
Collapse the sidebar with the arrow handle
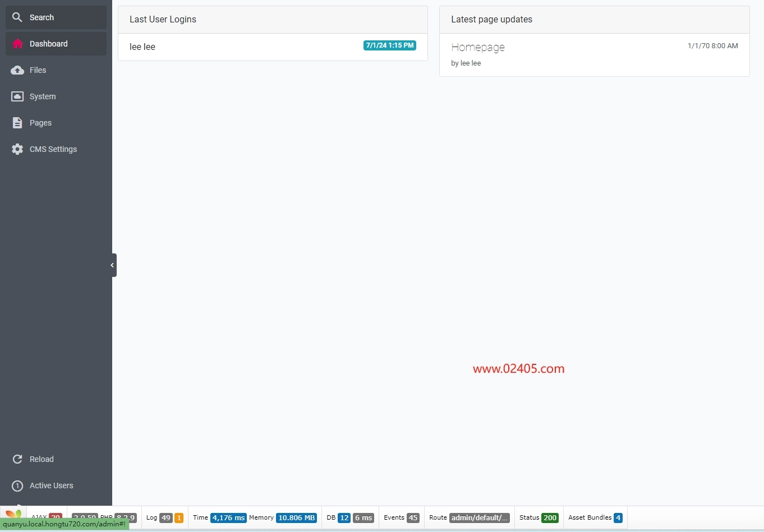[113, 265]
